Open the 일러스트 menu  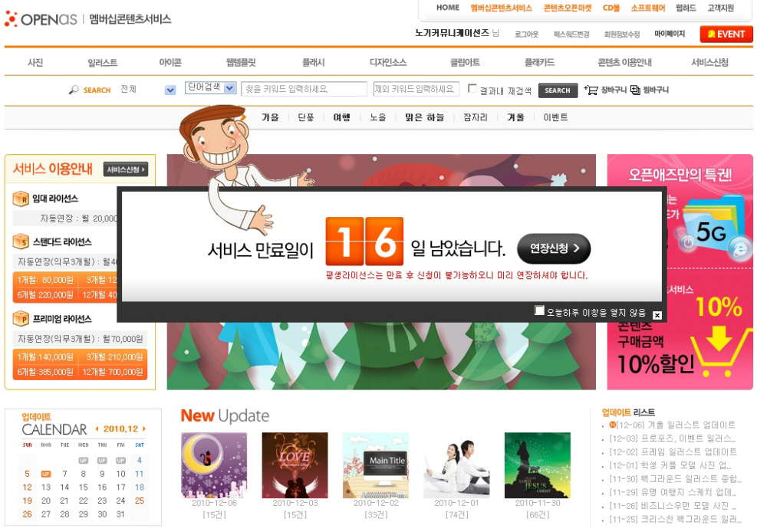102,63
